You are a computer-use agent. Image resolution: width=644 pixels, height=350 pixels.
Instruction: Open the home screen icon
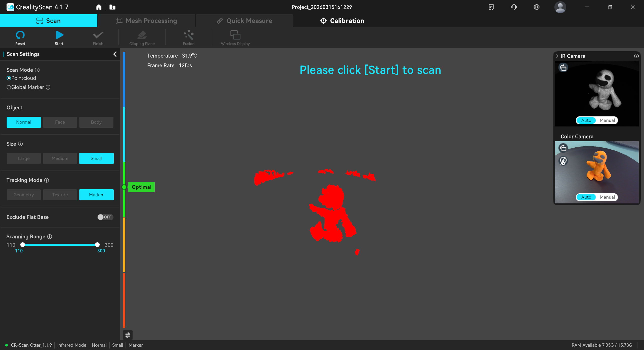(x=99, y=7)
